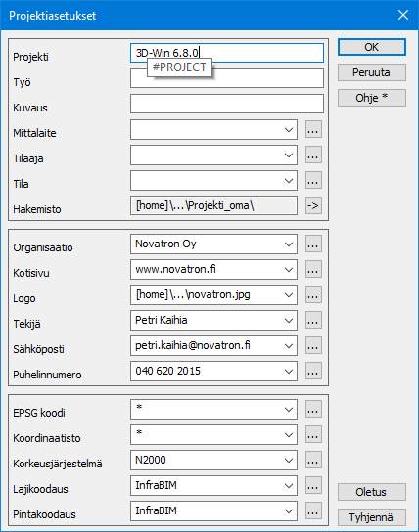Viewport: 419px width, 532px height.
Task: Confirm settings with the OK button
Action: pos(371,47)
